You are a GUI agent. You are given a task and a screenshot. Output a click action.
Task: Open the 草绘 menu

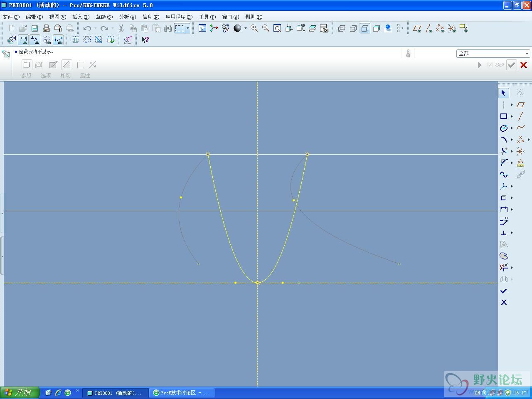104,17
